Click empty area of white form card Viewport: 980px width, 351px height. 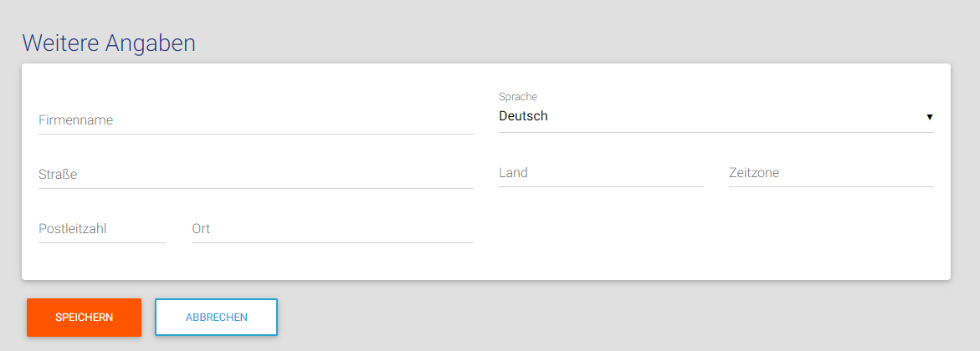pyautogui.click(x=711, y=242)
